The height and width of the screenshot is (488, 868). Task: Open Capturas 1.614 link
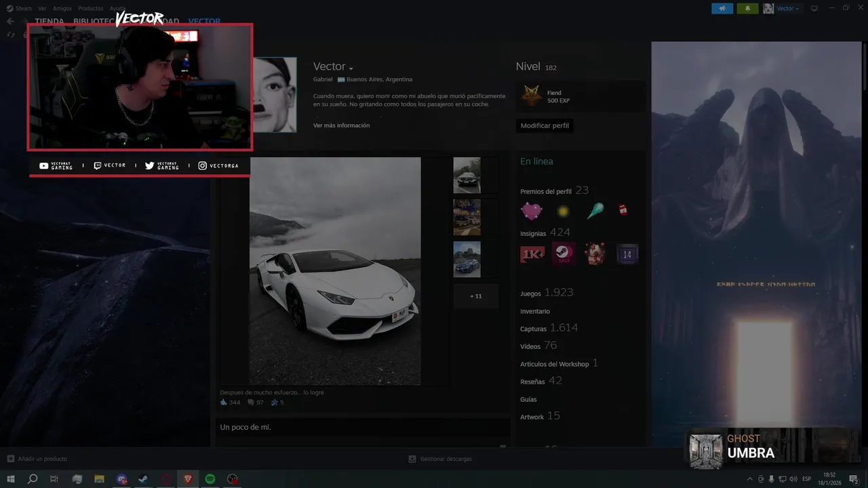(549, 328)
